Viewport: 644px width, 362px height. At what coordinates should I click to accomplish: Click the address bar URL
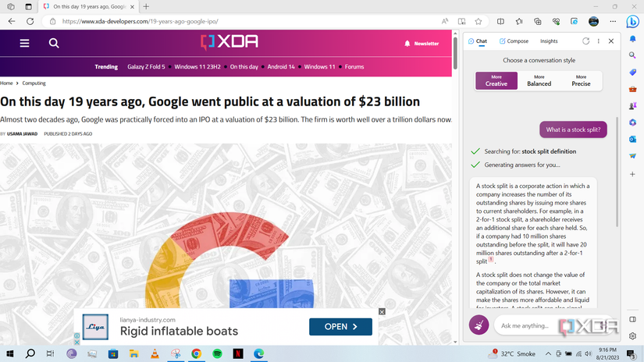click(x=140, y=21)
